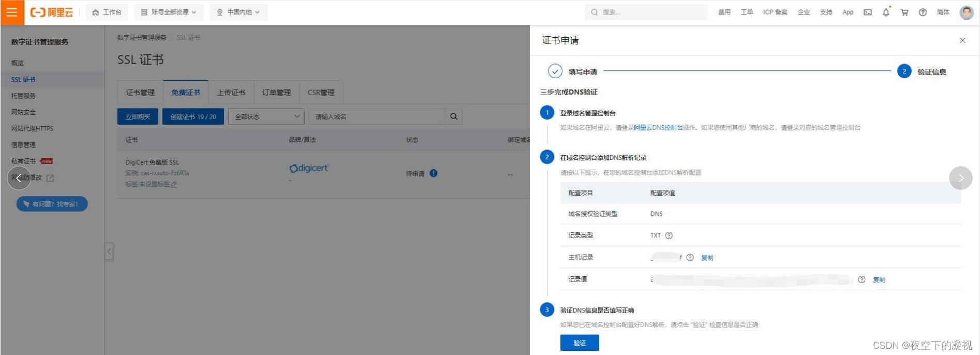Open 托管服务 in the sidebar

coord(23,96)
